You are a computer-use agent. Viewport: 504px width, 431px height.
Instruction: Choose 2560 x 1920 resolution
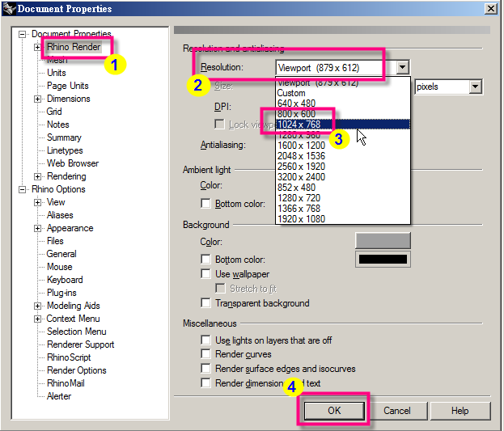343,167
